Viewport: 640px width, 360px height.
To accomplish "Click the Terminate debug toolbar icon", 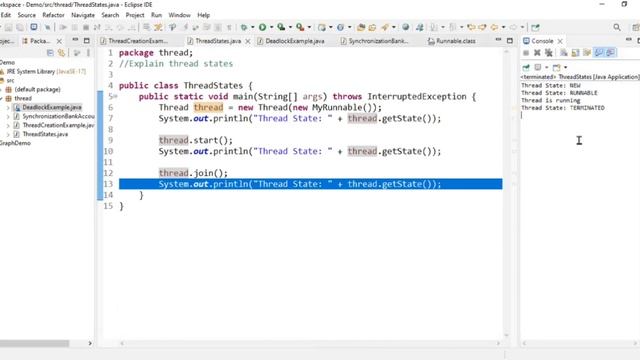I will (86, 27).
